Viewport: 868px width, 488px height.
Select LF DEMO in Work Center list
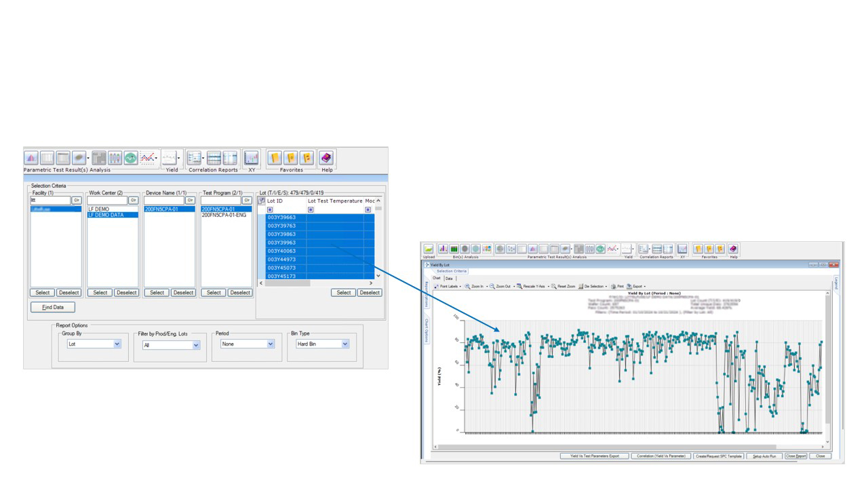(x=99, y=209)
